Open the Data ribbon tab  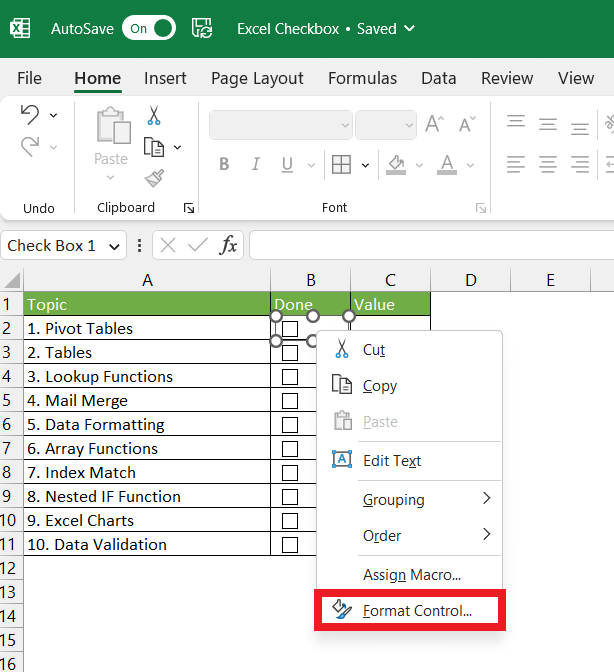[x=438, y=78]
